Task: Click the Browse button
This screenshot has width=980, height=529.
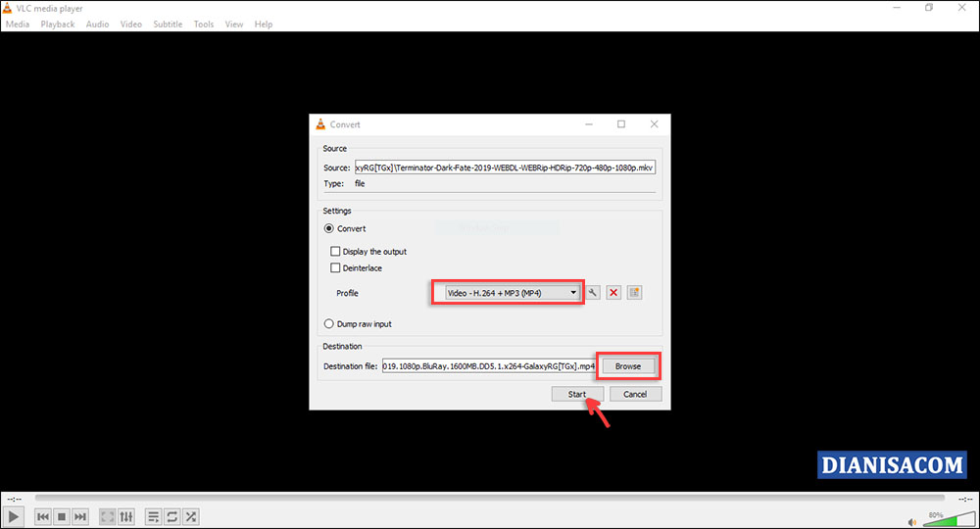Action: [x=628, y=366]
